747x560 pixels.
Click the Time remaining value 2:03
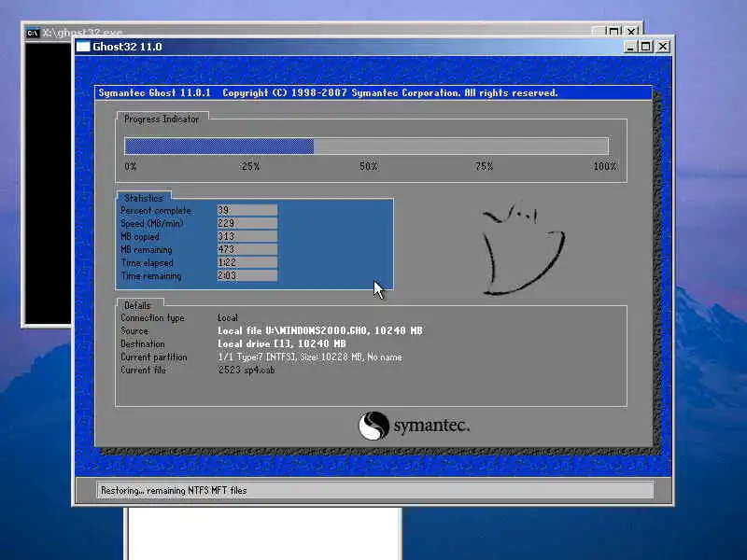click(247, 275)
